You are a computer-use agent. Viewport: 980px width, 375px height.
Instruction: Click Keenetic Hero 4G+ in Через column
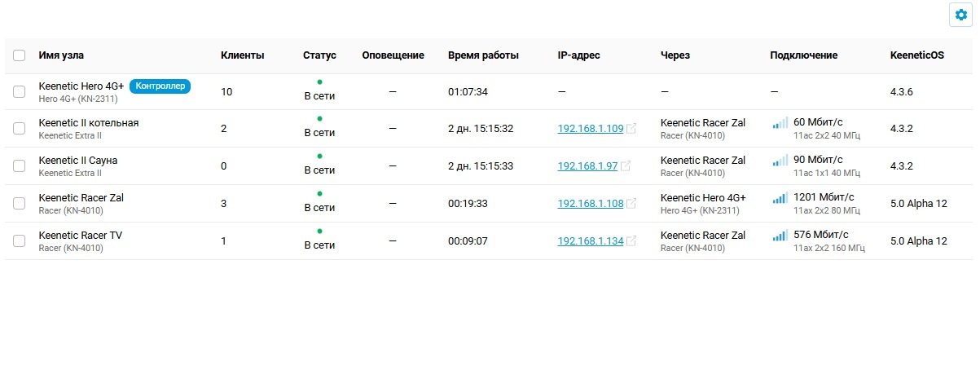point(703,198)
